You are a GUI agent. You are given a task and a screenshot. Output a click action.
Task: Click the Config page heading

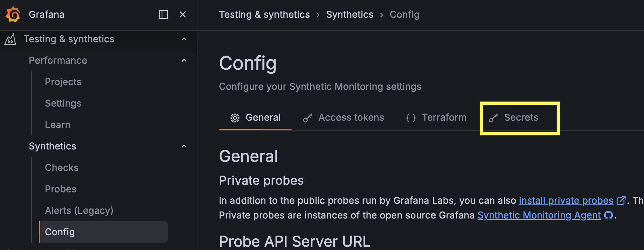click(x=248, y=63)
